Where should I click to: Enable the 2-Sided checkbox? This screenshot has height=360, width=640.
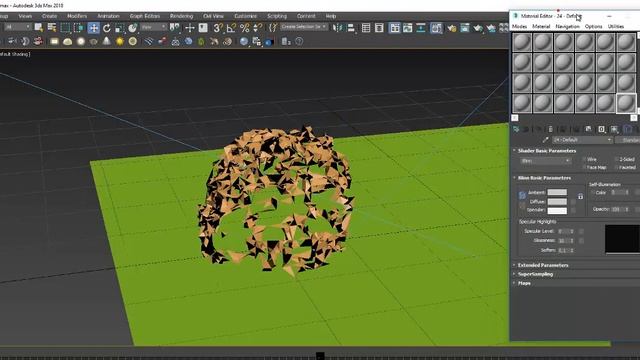point(616,159)
